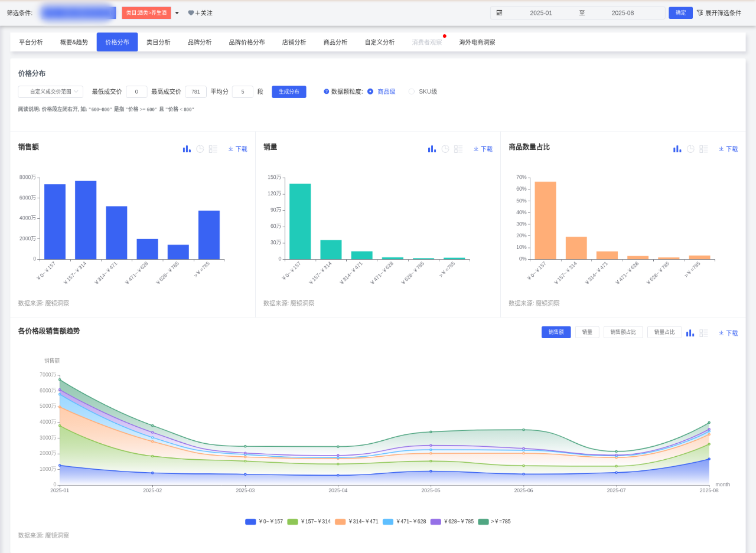Open the 海外电商洞察 tab
This screenshot has width=756, height=553.
[x=477, y=42]
